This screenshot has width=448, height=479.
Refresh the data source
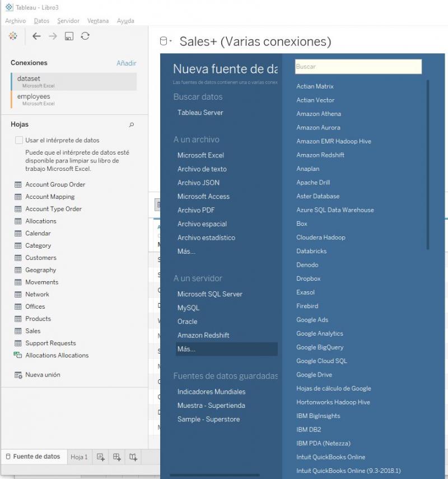[85, 36]
